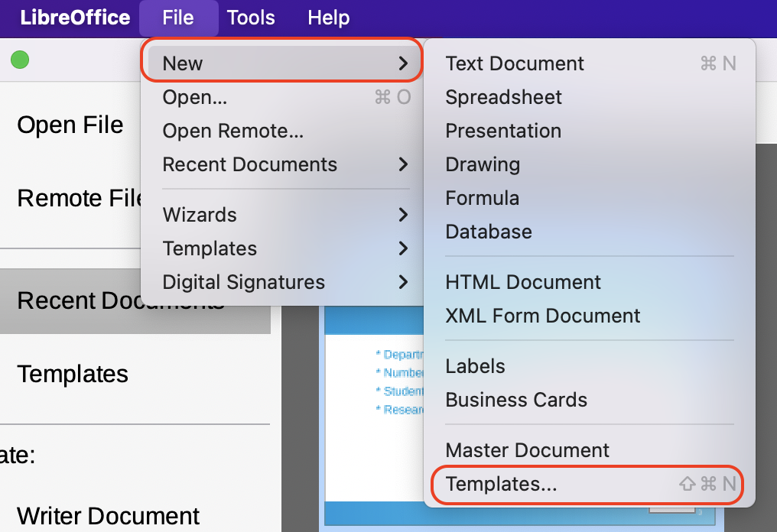777x532 pixels.
Task: Click Remote Files in Start Center sidebar
Action: coord(80,198)
